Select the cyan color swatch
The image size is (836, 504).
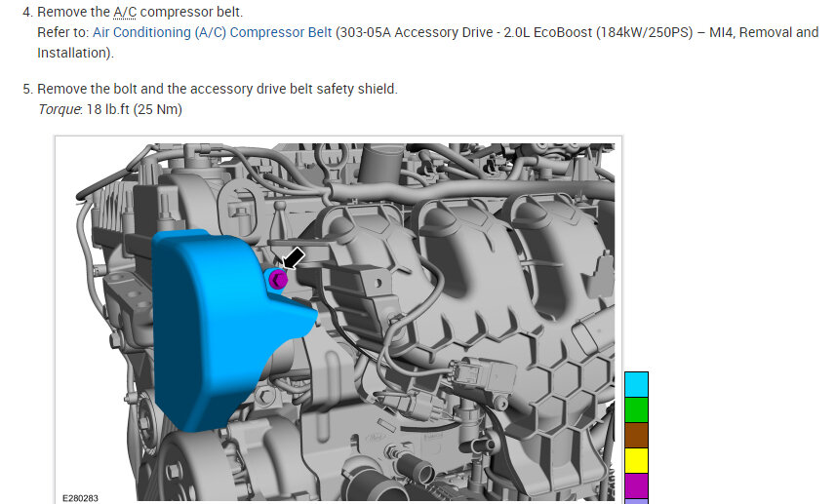(x=636, y=385)
